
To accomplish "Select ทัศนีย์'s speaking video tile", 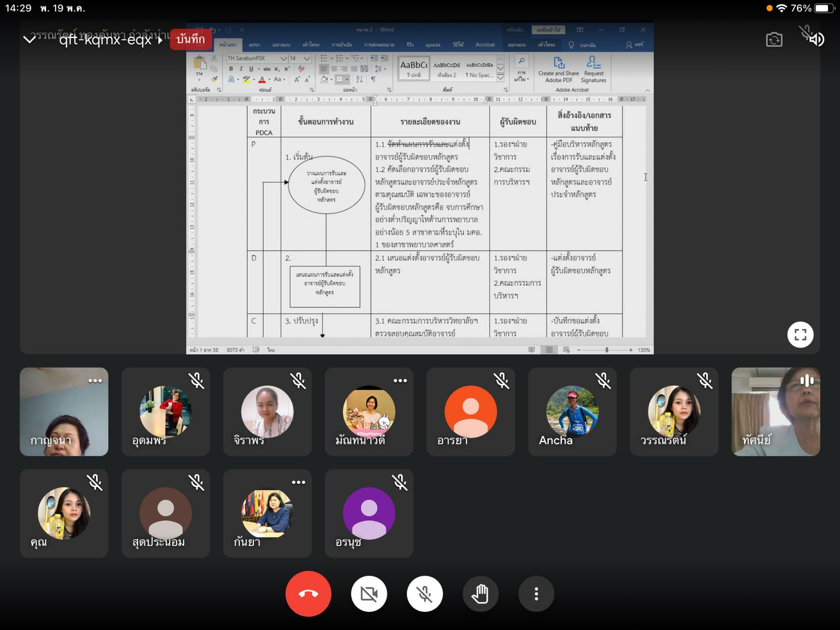I will [775, 412].
